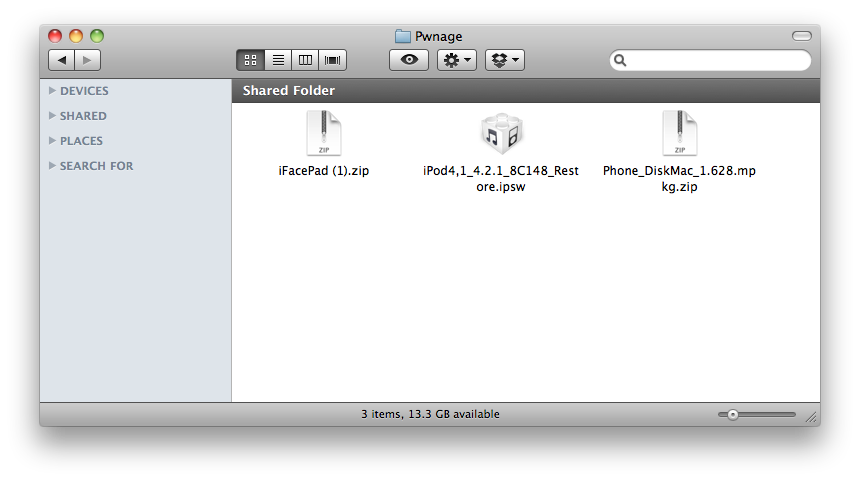The width and height of the screenshot is (860, 481).
Task: Click the Pwnage folder title icon
Action: (403, 36)
